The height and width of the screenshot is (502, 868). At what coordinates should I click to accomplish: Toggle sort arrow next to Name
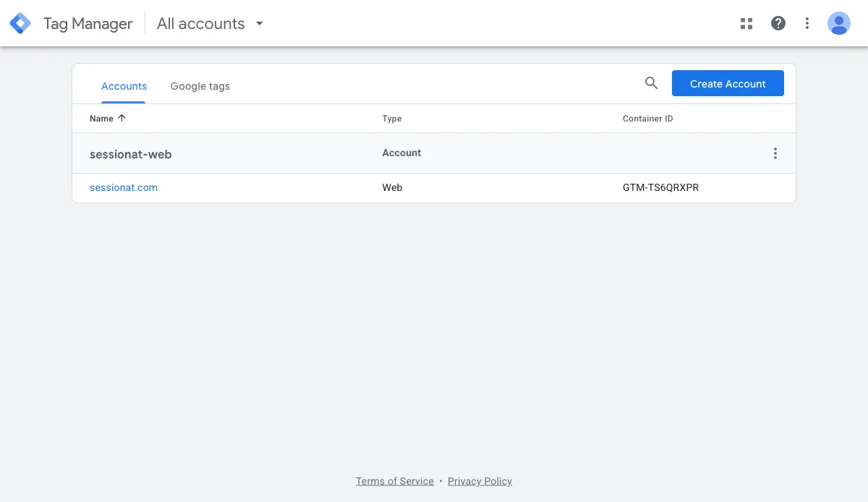(122, 118)
